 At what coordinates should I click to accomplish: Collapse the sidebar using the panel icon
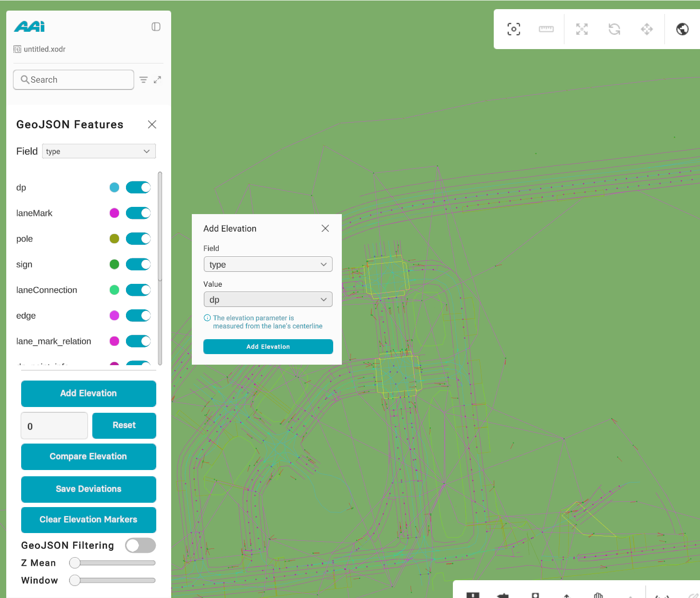tap(156, 27)
